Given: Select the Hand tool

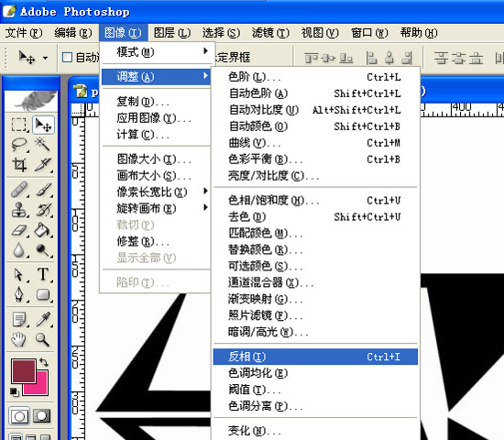Looking at the screenshot, I should (x=18, y=339).
